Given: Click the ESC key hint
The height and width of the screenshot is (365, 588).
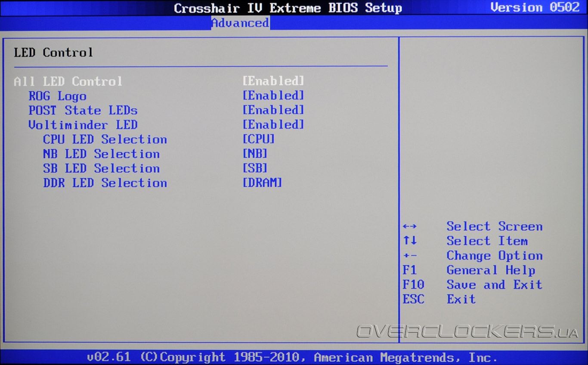Looking at the screenshot, I should coord(413,299).
